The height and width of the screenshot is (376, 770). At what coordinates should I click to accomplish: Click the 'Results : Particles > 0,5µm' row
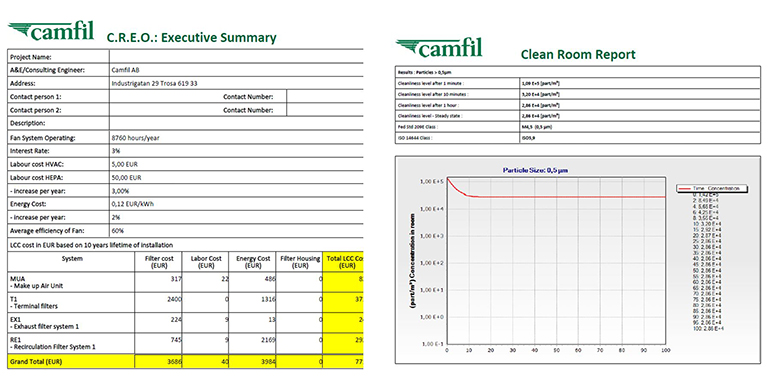point(578,72)
